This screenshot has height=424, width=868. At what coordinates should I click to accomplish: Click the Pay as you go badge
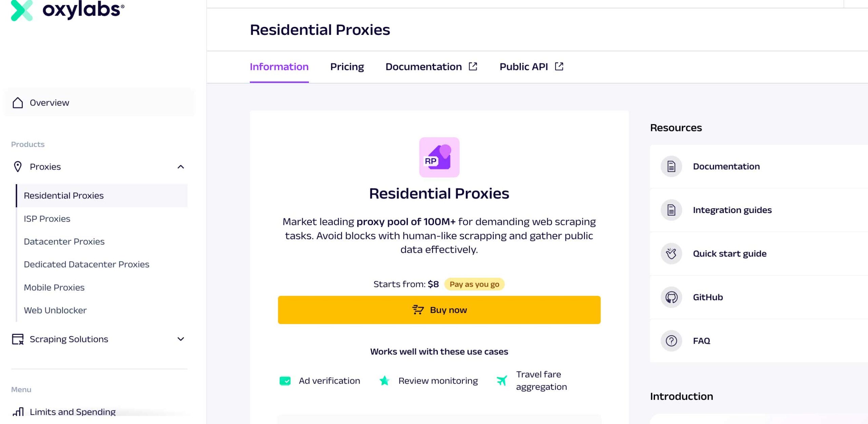474,284
